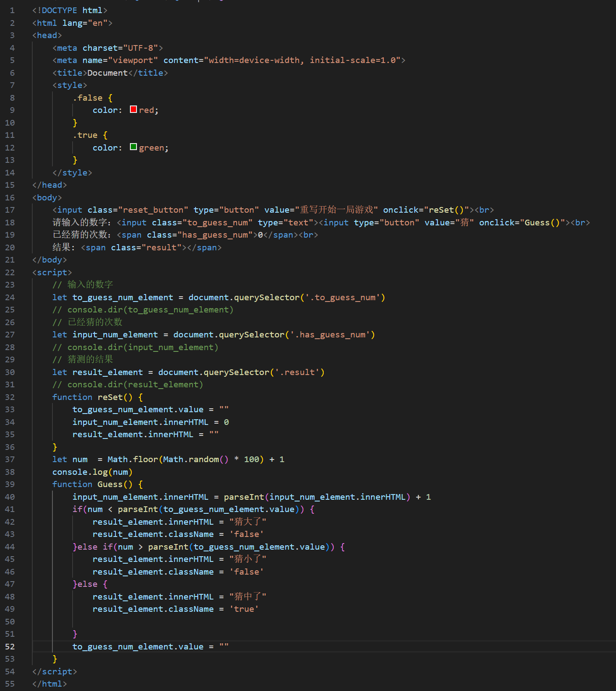The width and height of the screenshot is (616, 691).
Task: Click 'Math.floor' on line 37
Action: pos(133,459)
